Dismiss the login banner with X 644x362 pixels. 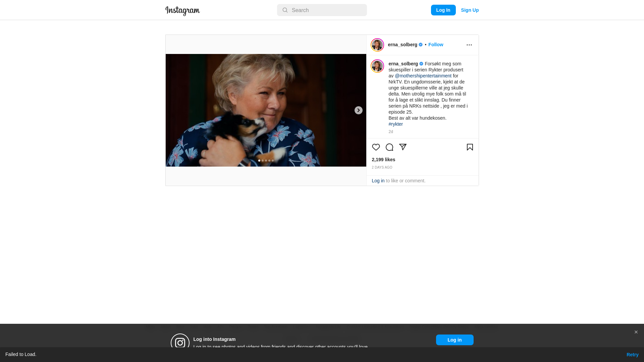pos(636,332)
